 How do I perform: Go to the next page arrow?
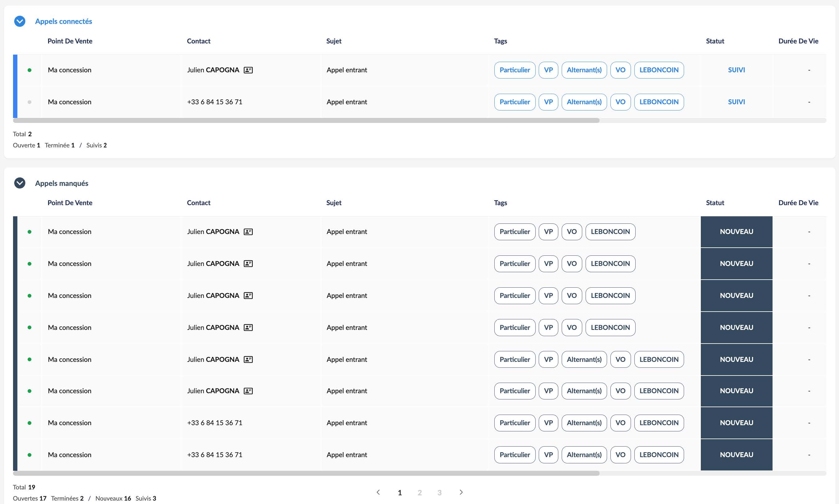(461, 492)
